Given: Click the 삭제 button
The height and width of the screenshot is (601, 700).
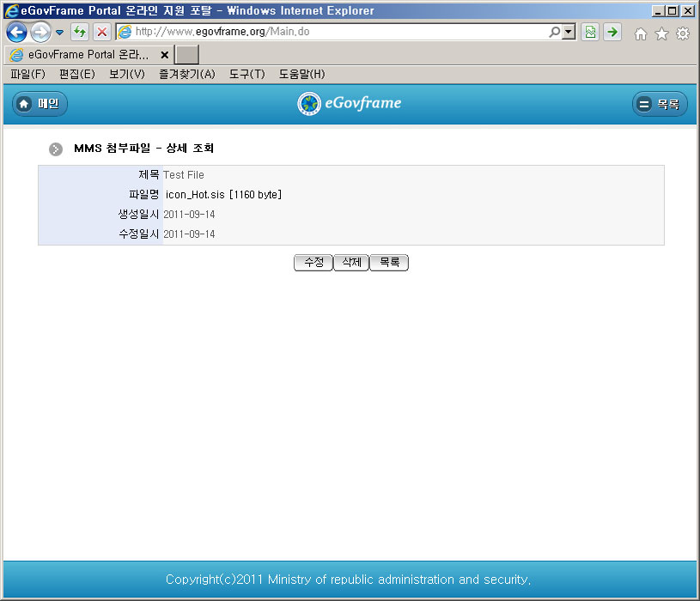Looking at the screenshot, I should pyautogui.click(x=350, y=263).
